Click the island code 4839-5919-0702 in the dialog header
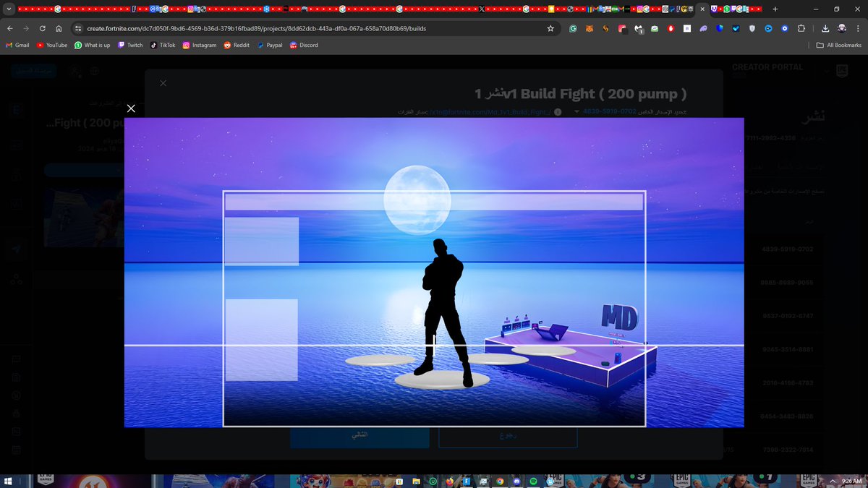 click(x=610, y=112)
